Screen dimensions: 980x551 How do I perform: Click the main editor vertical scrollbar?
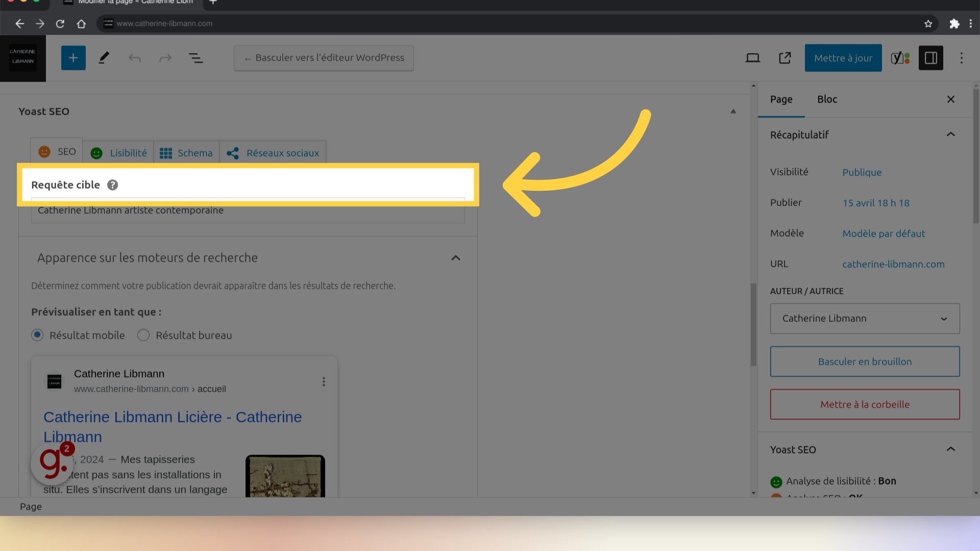click(753, 325)
